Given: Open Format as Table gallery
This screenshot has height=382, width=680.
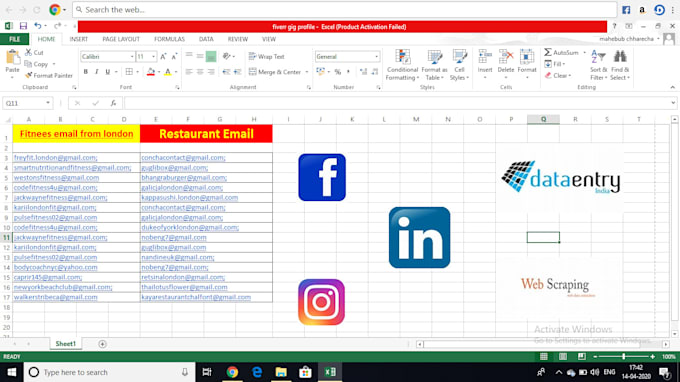Looking at the screenshot, I should click(x=435, y=65).
